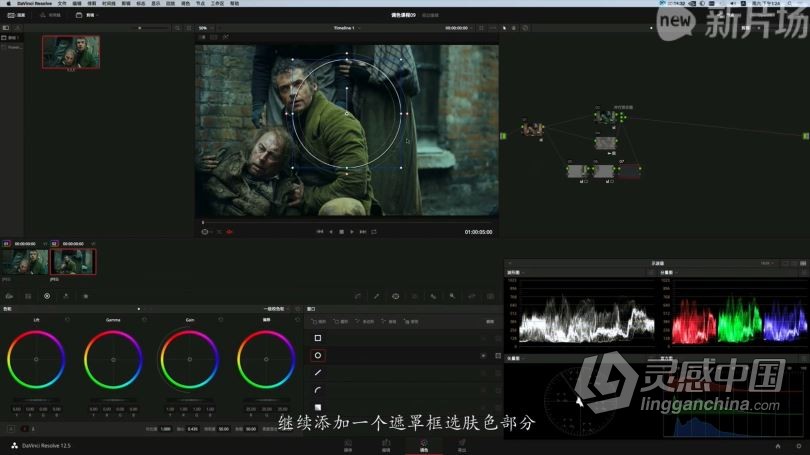Select the rectangle window shape
The image size is (810, 455).
[x=318, y=338]
